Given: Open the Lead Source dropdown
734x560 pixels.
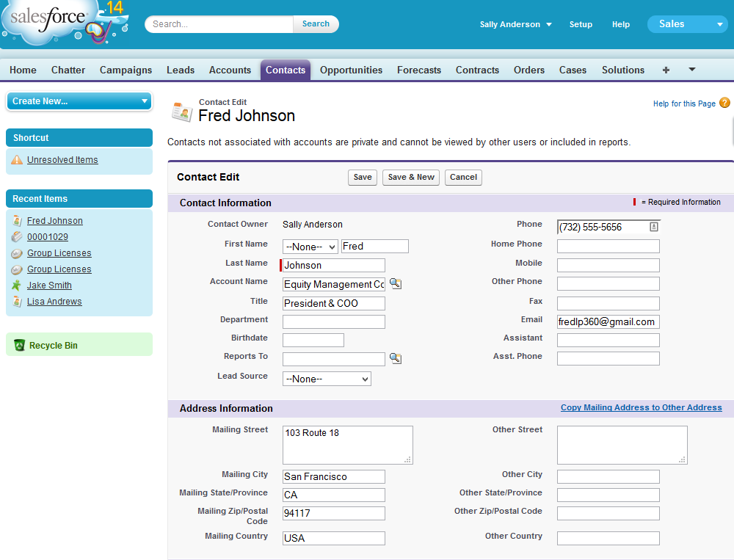Looking at the screenshot, I should click(x=327, y=379).
